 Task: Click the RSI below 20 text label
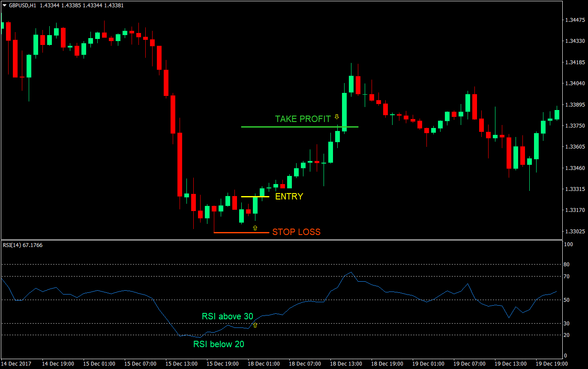point(219,344)
